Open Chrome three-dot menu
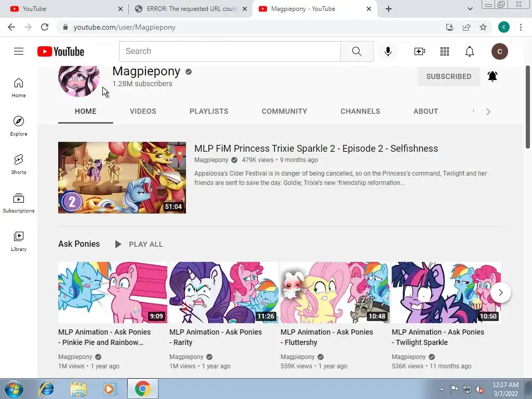The image size is (532, 399). [x=521, y=27]
